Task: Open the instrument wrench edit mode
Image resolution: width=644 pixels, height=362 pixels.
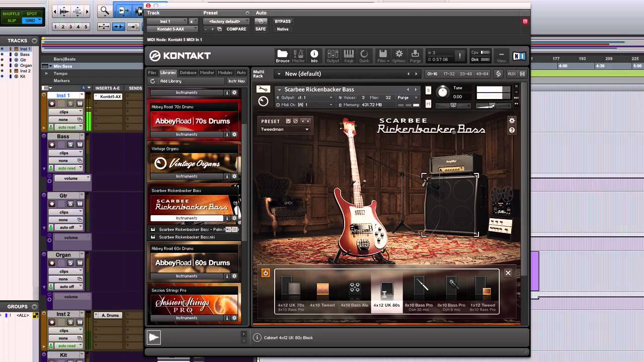Action: pyautogui.click(x=263, y=89)
